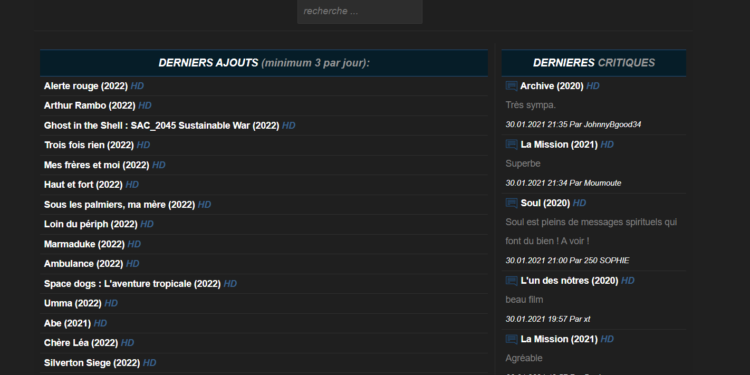750x375 pixels.
Task: Open the Umma (2022) movie link
Action: coord(73,304)
